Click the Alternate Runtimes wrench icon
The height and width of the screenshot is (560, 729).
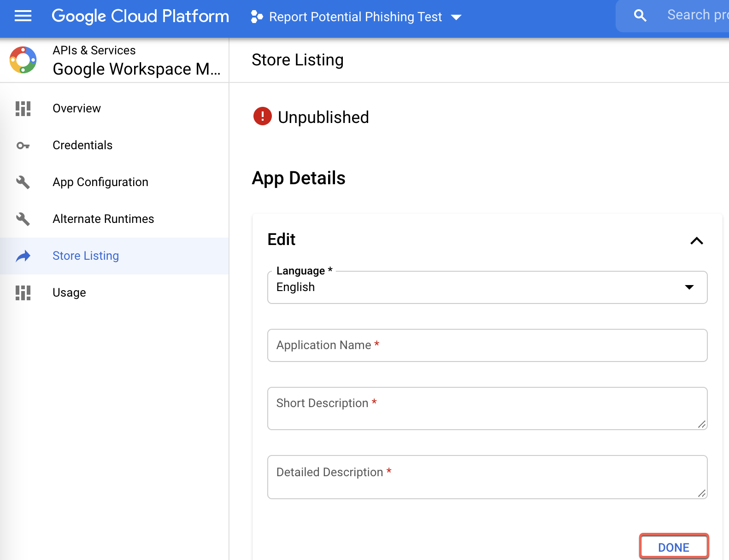(x=23, y=219)
